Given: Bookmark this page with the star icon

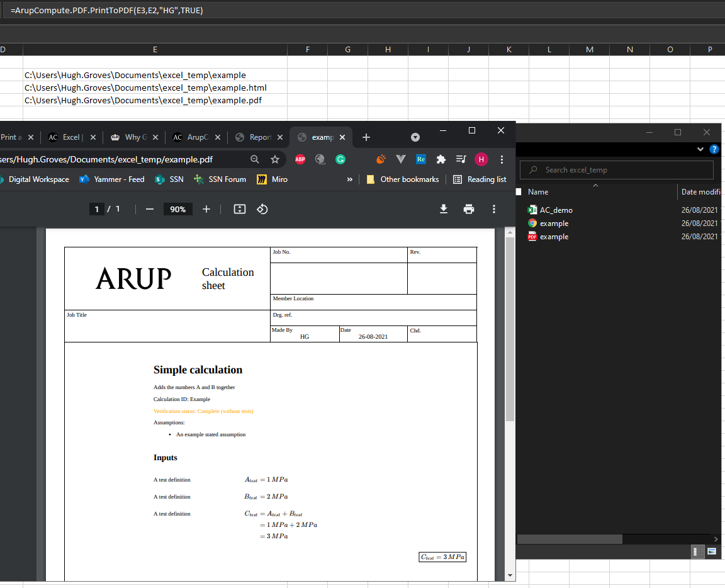Looking at the screenshot, I should 275,160.
